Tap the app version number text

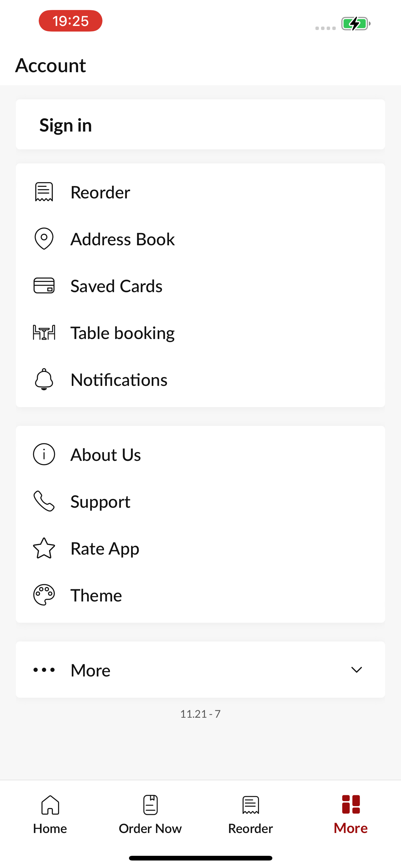point(200,714)
